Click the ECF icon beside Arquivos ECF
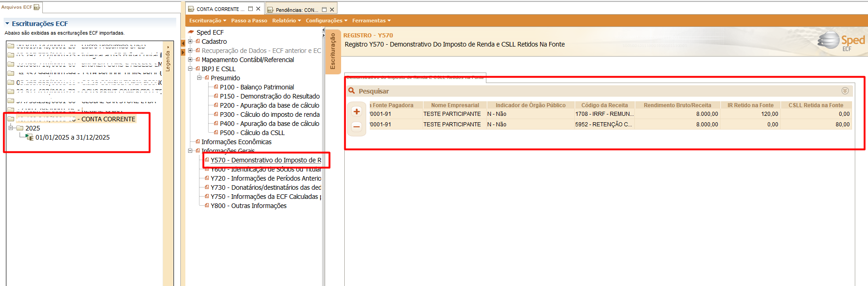 [x=37, y=7]
